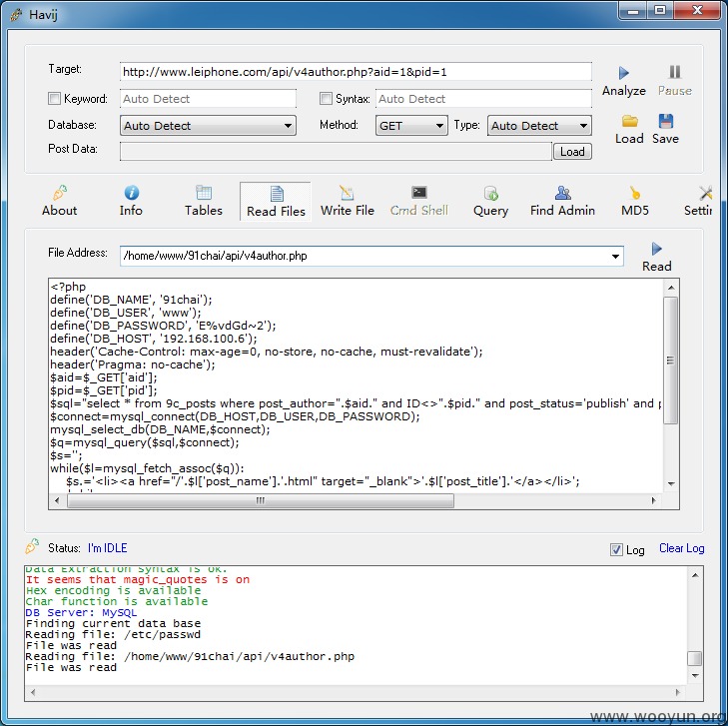Click the Read arrow icon
Viewport: 728px width, 726px height.
click(656, 249)
